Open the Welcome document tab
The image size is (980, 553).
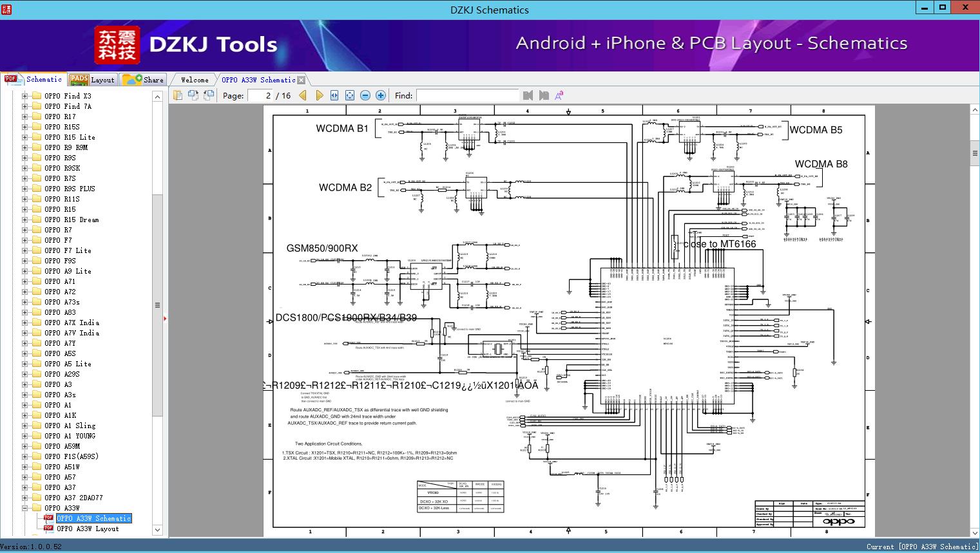coord(195,80)
